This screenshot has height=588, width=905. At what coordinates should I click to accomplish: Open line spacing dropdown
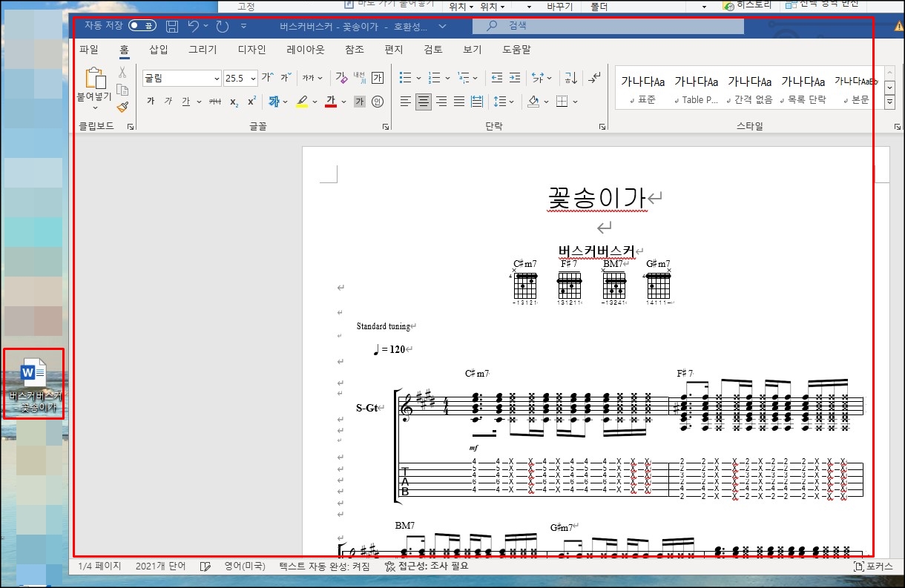504,102
